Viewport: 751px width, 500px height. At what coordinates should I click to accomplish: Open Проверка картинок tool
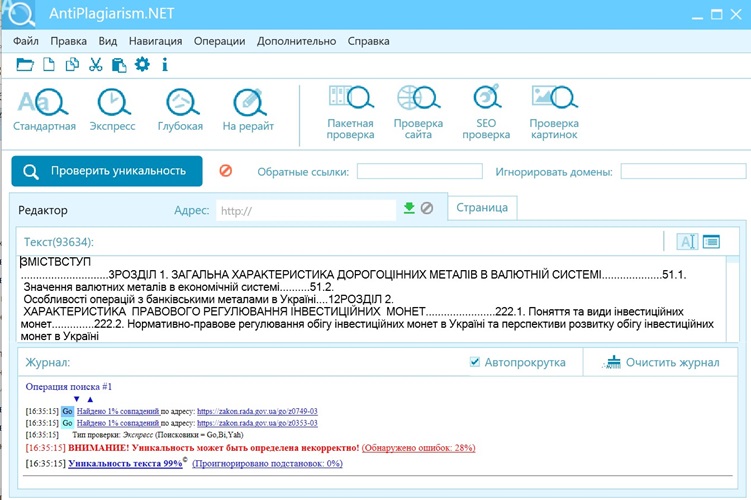click(x=554, y=113)
